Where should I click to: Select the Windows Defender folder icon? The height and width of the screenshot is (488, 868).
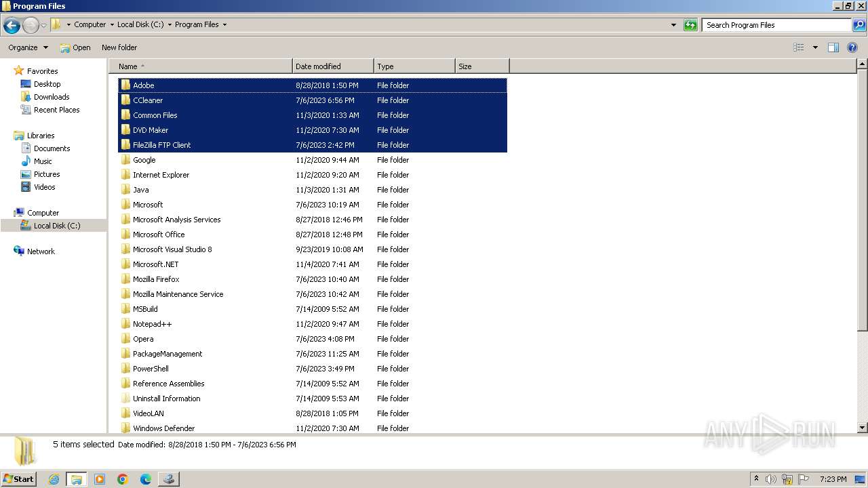tap(125, 428)
